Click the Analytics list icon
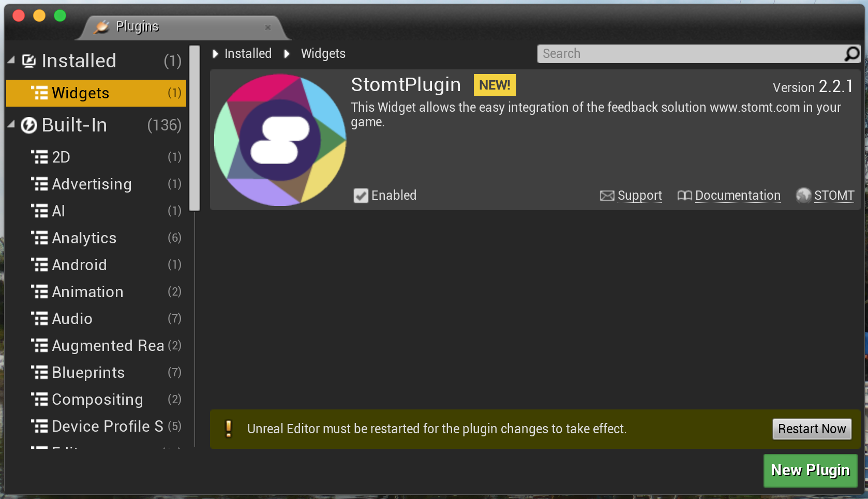This screenshot has width=868, height=499. click(39, 238)
